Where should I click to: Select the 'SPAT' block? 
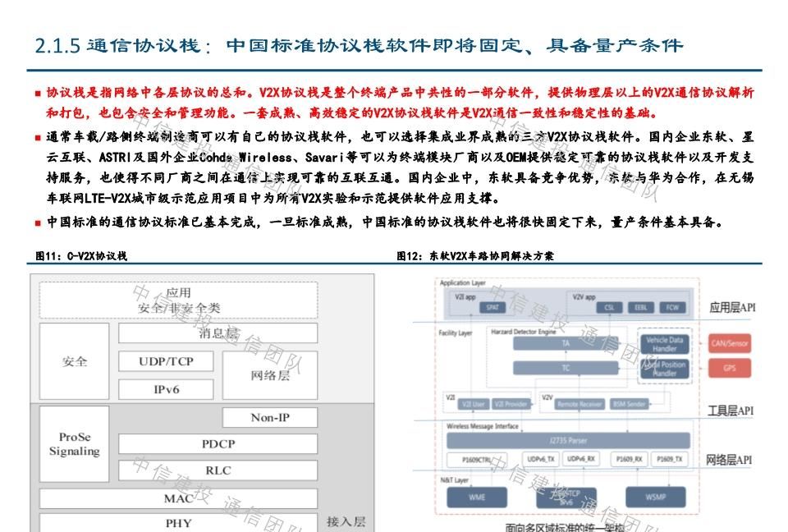pos(492,307)
